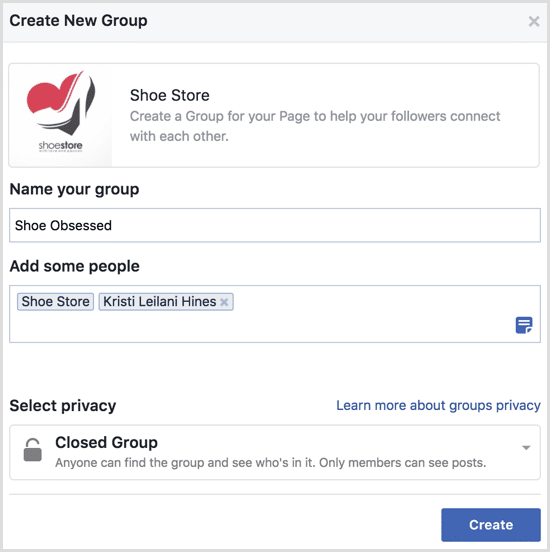Viewport: 550px width, 552px height.
Task: Click the Name your group heading
Action: 74,189
